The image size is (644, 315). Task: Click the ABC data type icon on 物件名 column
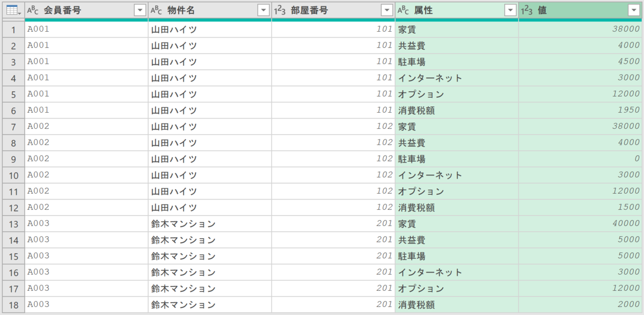(155, 10)
